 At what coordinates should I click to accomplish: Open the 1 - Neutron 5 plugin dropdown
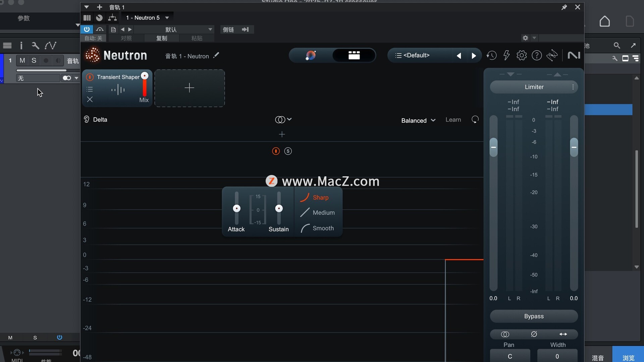point(148,18)
